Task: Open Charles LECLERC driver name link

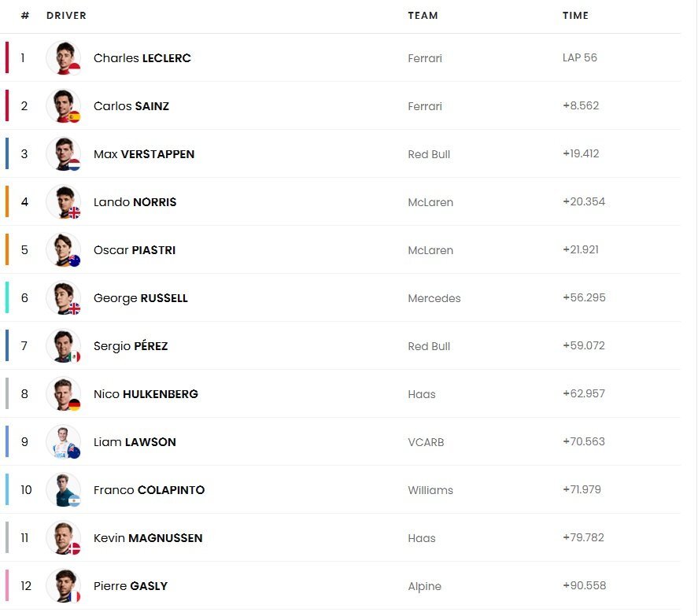Action: [x=142, y=58]
